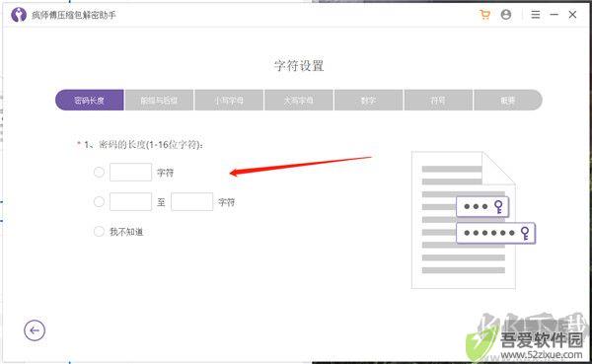Open the hamburger menu in title bar
Screen dimensions: 592x364
click(536, 15)
